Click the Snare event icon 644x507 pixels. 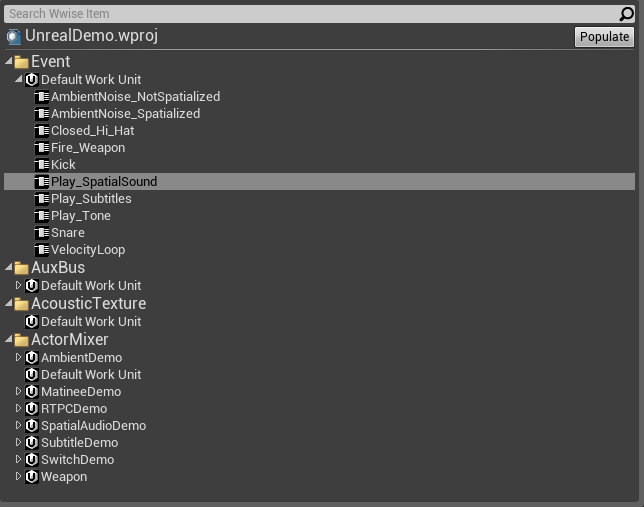[x=41, y=233]
